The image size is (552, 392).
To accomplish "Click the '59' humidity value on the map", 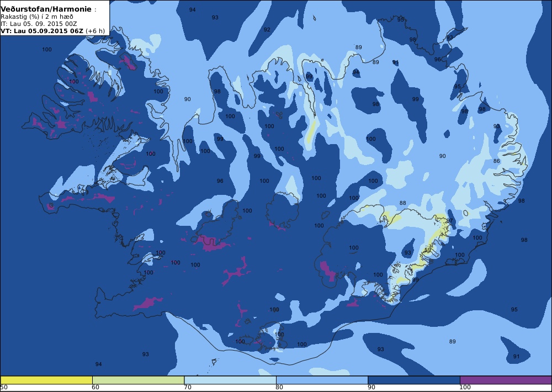I will point(427,250).
